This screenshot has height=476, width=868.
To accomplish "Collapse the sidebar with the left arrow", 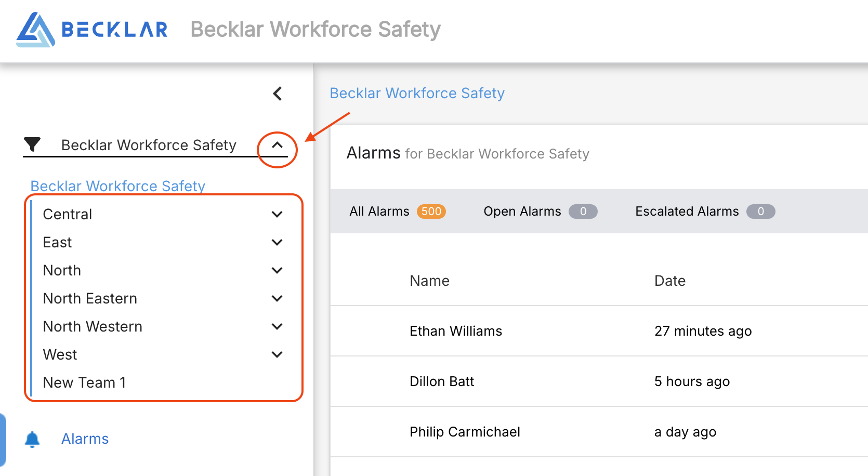I will click(x=278, y=94).
